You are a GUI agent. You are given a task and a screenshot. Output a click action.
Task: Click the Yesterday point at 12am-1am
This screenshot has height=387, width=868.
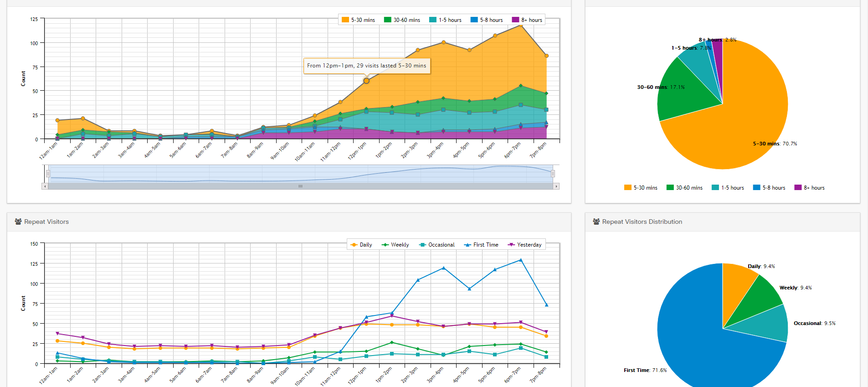(x=57, y=334)
